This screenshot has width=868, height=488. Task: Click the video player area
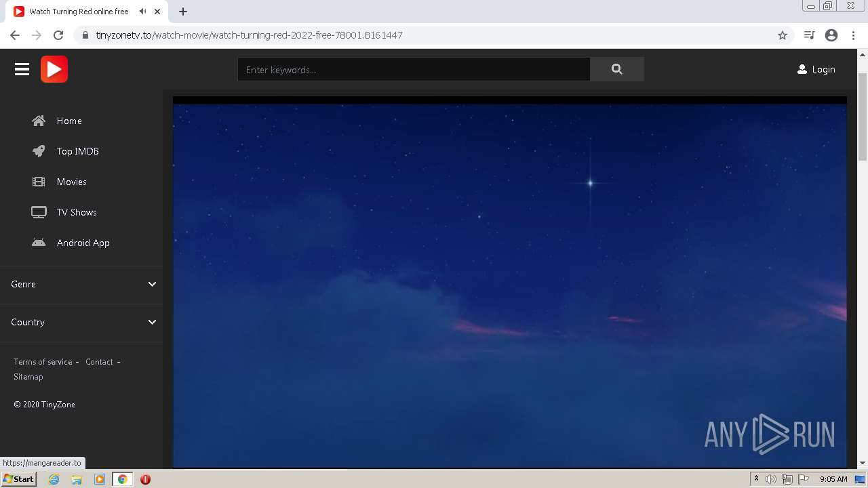click(x=510, y=282)
